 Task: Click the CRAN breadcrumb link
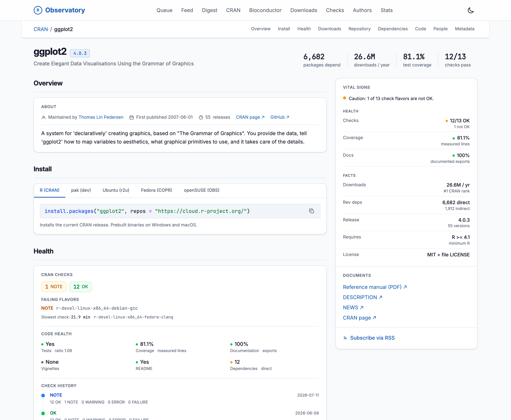point(41,29)
